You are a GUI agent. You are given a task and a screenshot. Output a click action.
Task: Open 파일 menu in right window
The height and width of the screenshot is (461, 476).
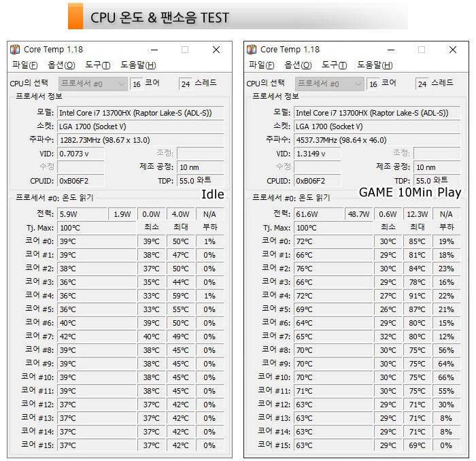coord(261,65)
